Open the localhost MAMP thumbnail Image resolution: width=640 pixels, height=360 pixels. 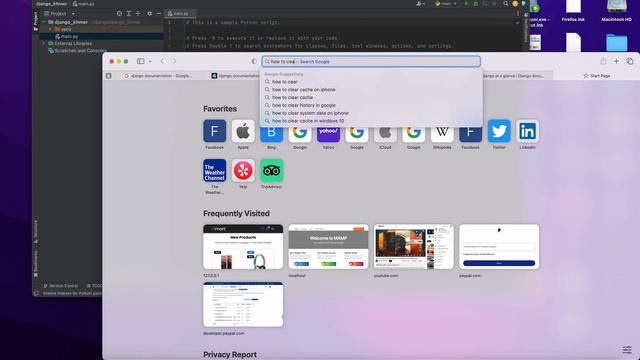328,247
